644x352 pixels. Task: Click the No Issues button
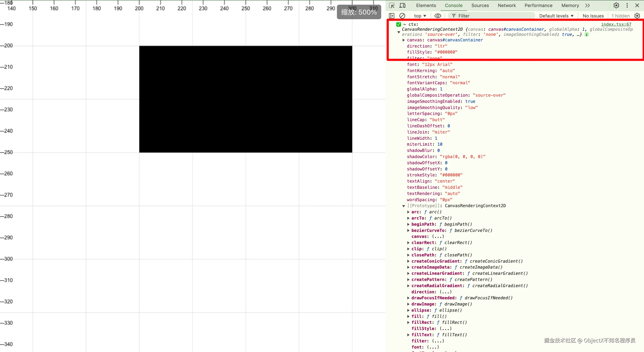coord(593,16)
